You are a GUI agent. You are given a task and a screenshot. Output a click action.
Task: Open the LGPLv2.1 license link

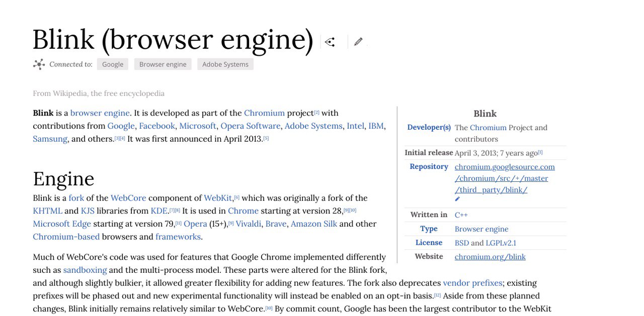point(501,243)
